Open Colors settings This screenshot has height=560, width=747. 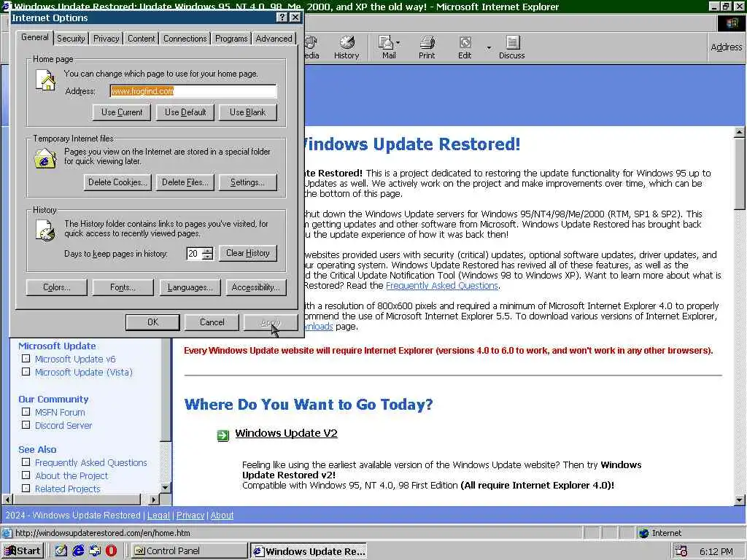click(57, 287)
